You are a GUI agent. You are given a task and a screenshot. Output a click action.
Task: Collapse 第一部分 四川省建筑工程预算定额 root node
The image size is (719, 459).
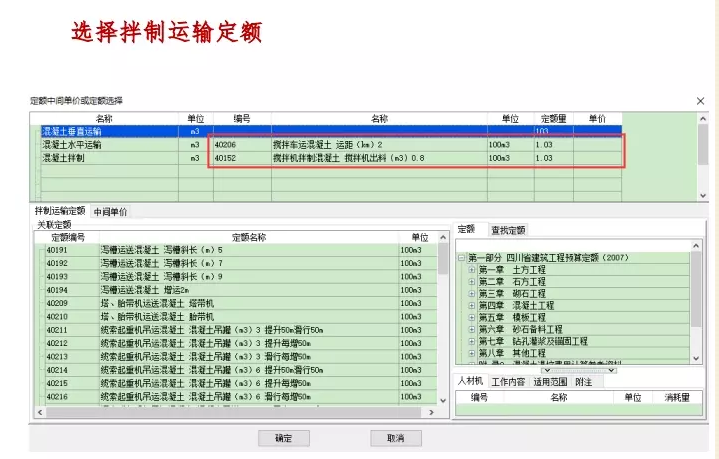coord(462,258)
